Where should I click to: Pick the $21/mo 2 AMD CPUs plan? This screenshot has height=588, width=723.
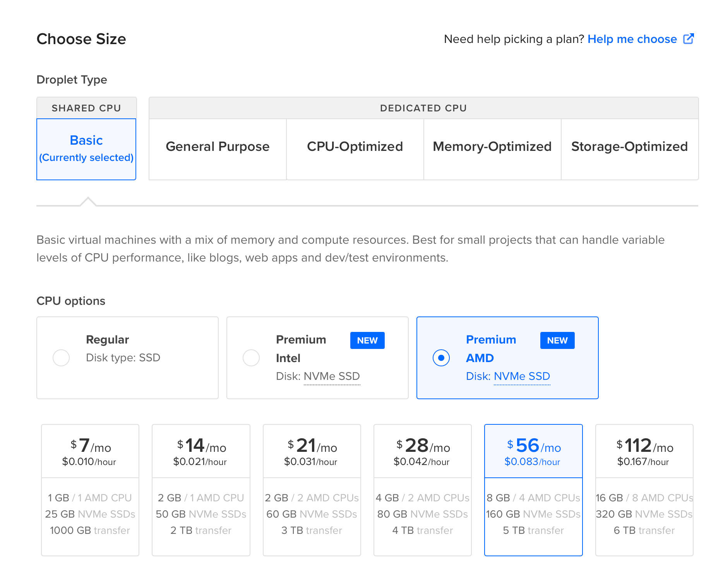click(312, 490)
